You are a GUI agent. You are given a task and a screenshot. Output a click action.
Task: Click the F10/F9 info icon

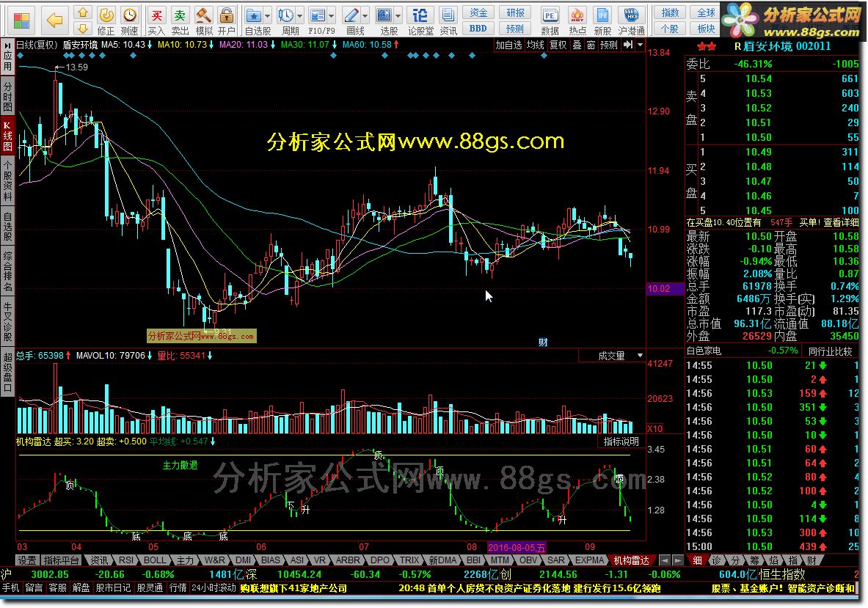[318, 15]
